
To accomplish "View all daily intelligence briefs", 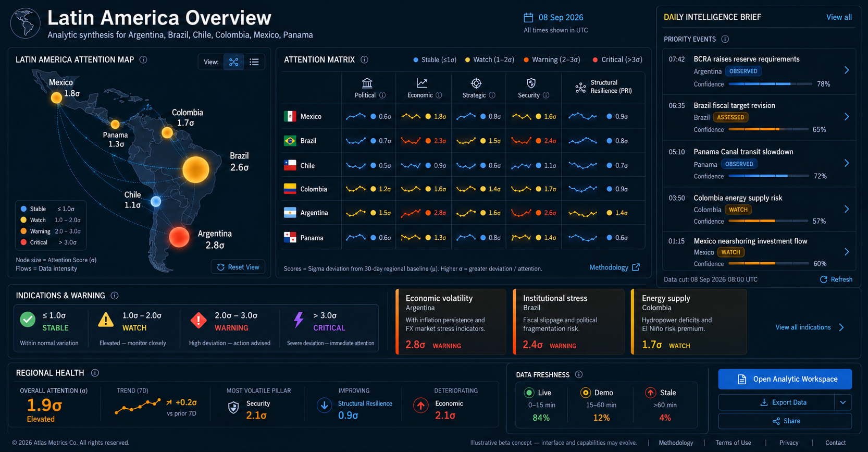I will click(x=839, y=17).
